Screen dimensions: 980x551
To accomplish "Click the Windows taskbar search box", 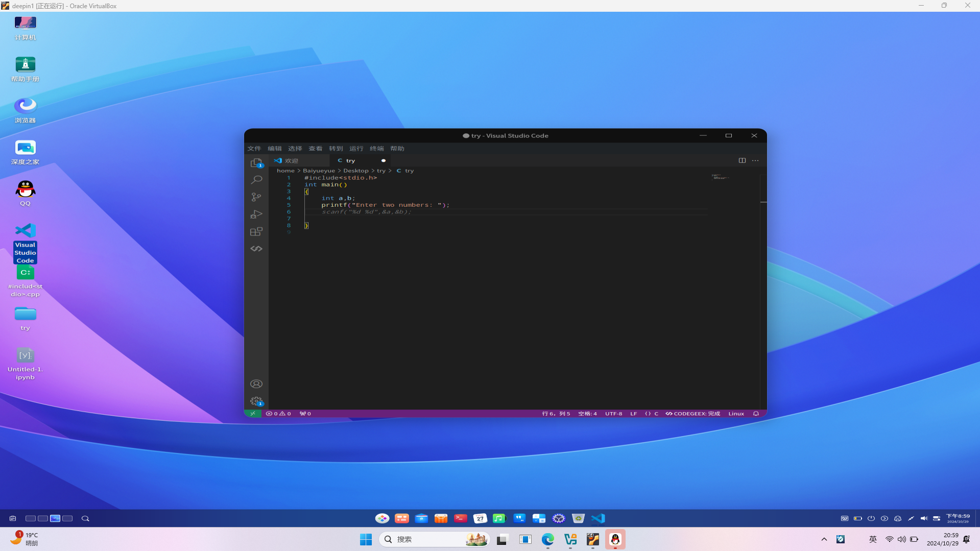I will pyautogui.click(x=434, y=539).
